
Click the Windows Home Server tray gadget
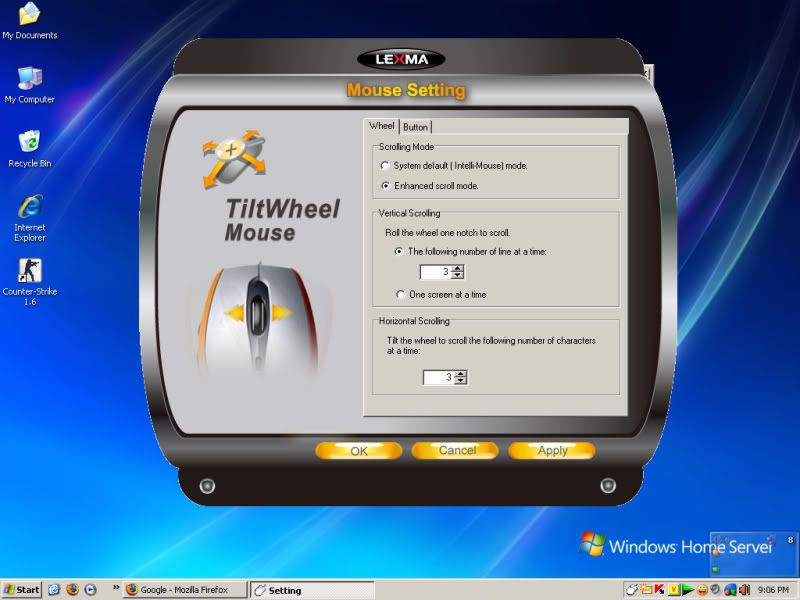(753, 553)
